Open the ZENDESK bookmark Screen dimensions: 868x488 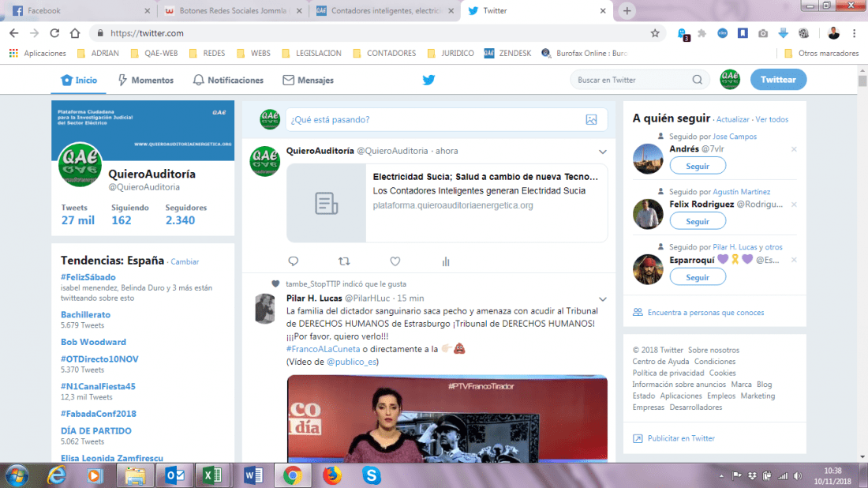(x=507, y=53)
